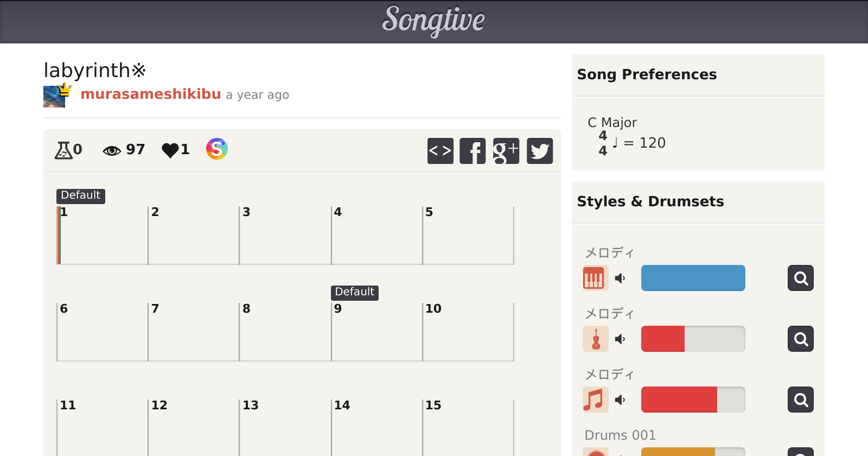Screen dimensions: 868x456
Task: Click the author avatar thumbnail
Action: coord(54,97)
